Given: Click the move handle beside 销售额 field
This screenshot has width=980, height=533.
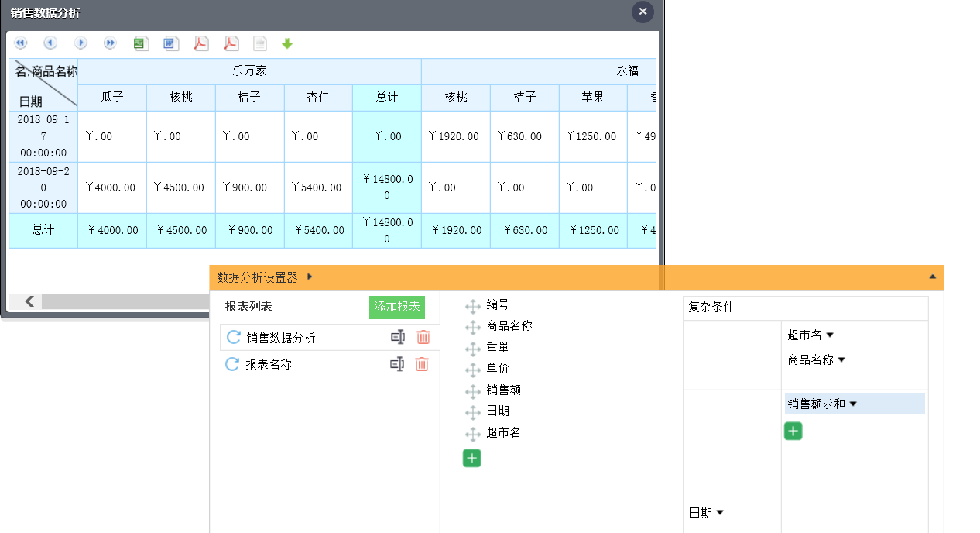Looking at the screenshot, I should pos(473,392).
